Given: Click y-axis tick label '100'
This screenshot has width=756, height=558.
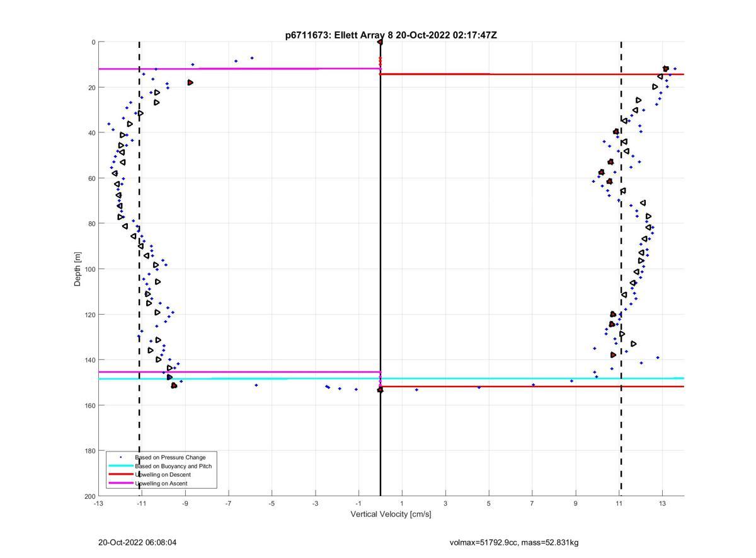Looking at the screenshot, I should [89, 269].
